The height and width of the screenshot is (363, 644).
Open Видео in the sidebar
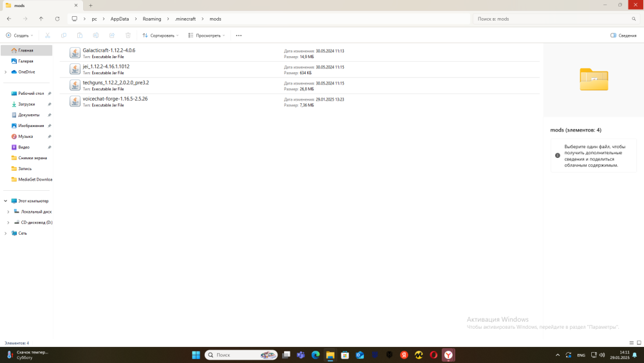pyautogui.click(x=27, y=147)
